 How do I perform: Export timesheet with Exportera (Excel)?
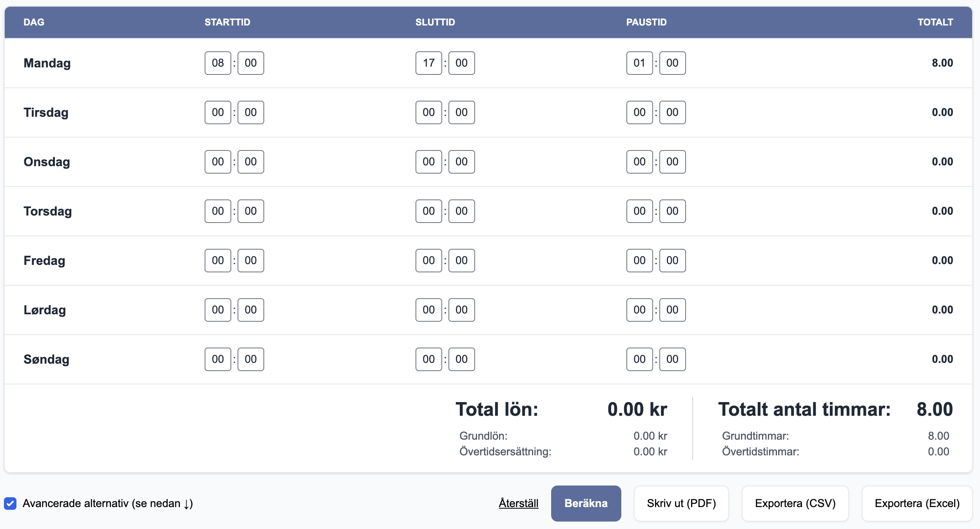[917, 504]
